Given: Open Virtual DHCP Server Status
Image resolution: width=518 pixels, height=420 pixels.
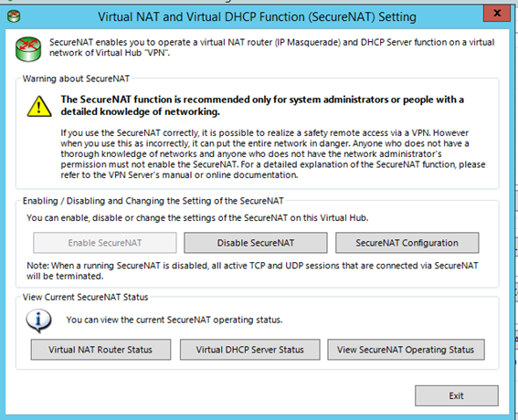Looking at the screenshot, I should [x=249, y=350].
